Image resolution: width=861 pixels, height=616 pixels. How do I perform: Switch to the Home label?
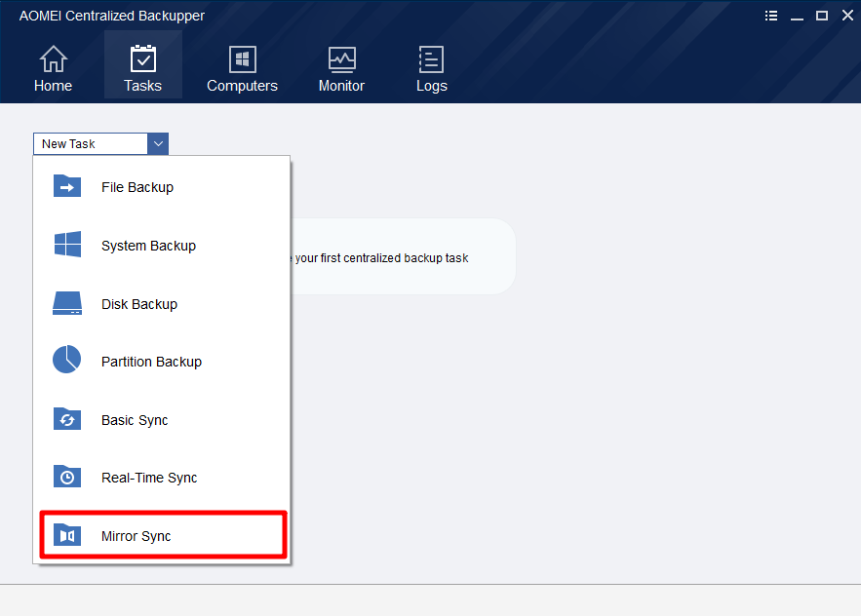(x=54, y=86)
